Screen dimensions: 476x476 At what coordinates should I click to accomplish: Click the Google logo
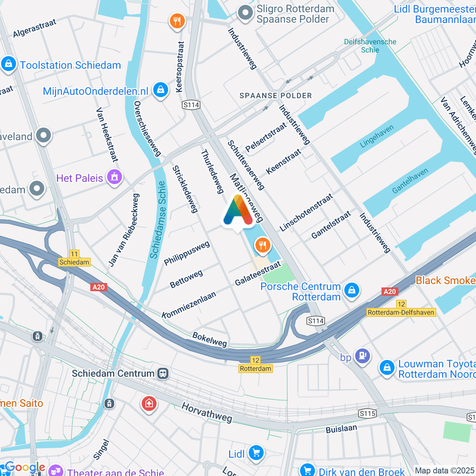click(25, 467)
